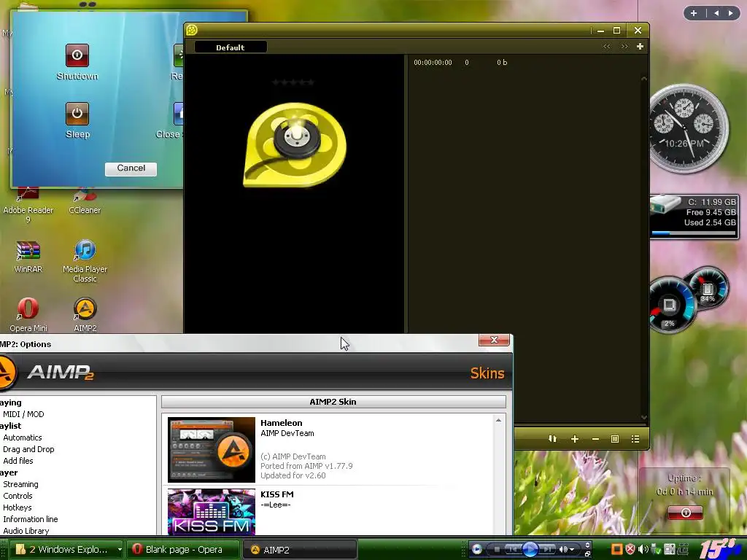Click orange square system tray icon

click(616, 550)
